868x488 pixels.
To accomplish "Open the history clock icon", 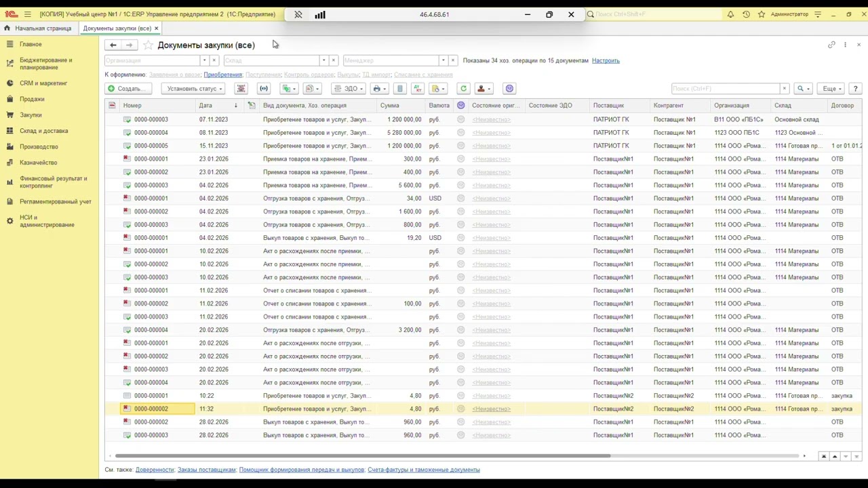I will (746, 14).
